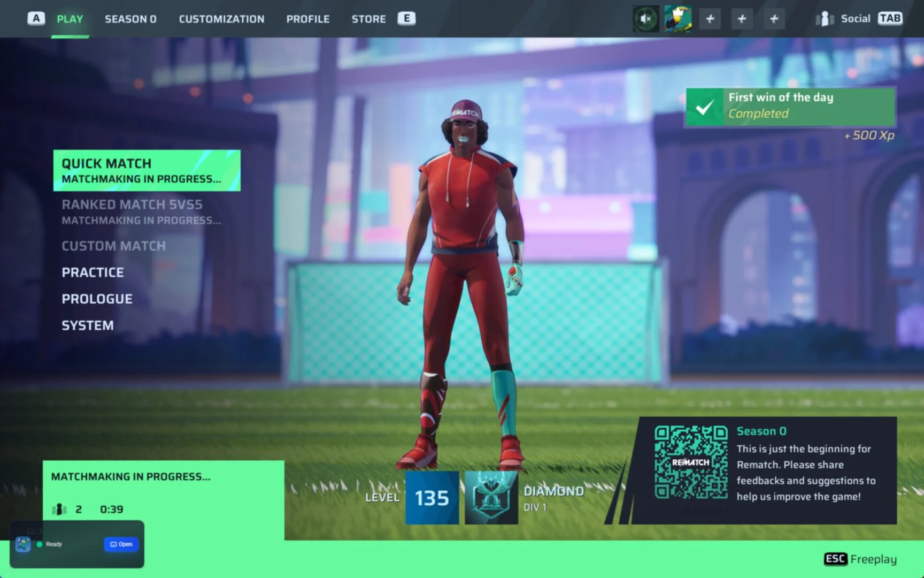Click the green Ready status indicator
Screen dimensions: 924x578
click(40, 544)
